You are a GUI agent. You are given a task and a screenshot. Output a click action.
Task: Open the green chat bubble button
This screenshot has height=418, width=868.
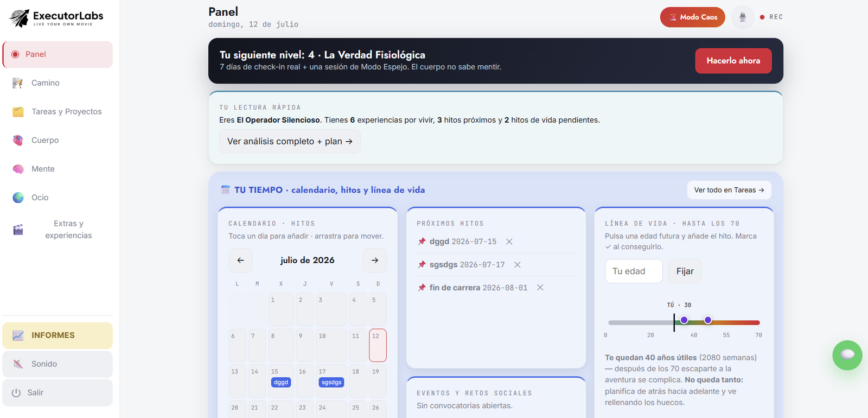[x=847, y=356]
